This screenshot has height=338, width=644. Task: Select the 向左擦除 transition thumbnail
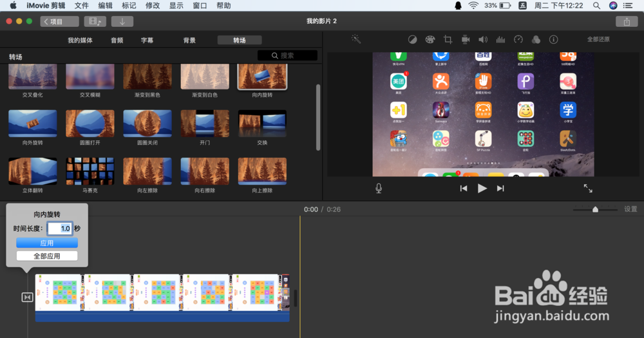tap(147, 171)
